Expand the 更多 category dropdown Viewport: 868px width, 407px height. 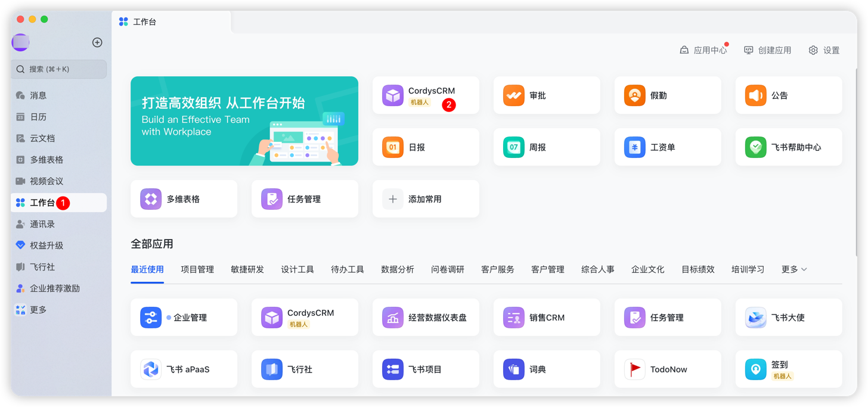coord(794,269)
